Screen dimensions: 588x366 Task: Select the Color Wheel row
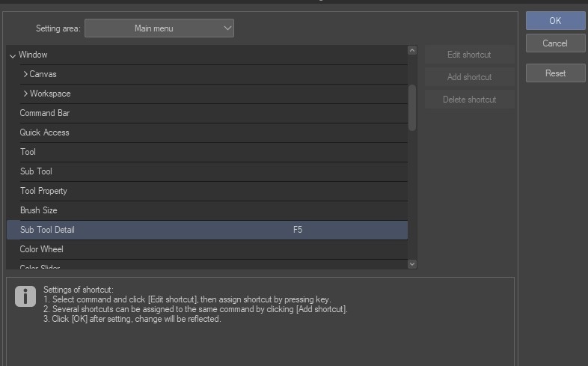point(213,250)
